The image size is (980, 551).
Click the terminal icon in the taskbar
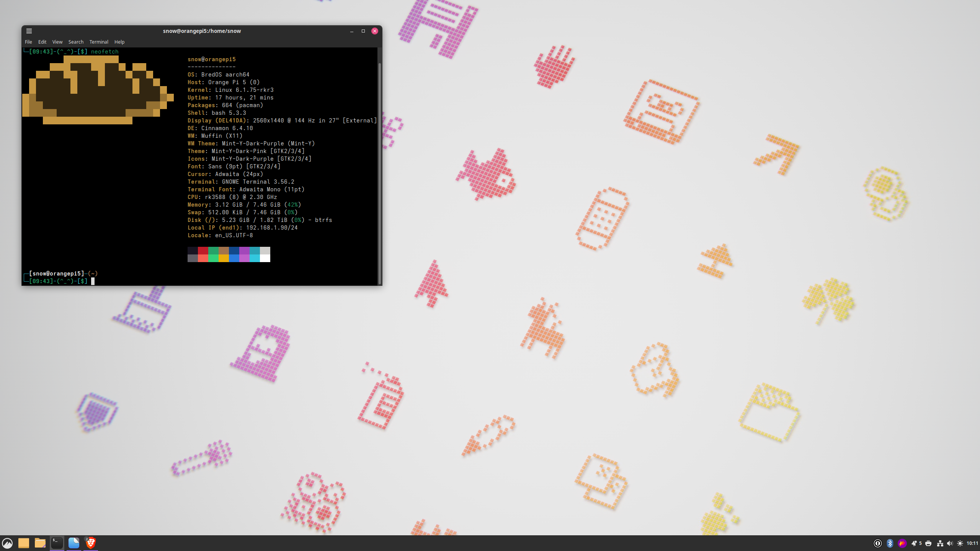pyautogui.click(x=57, y=543)
